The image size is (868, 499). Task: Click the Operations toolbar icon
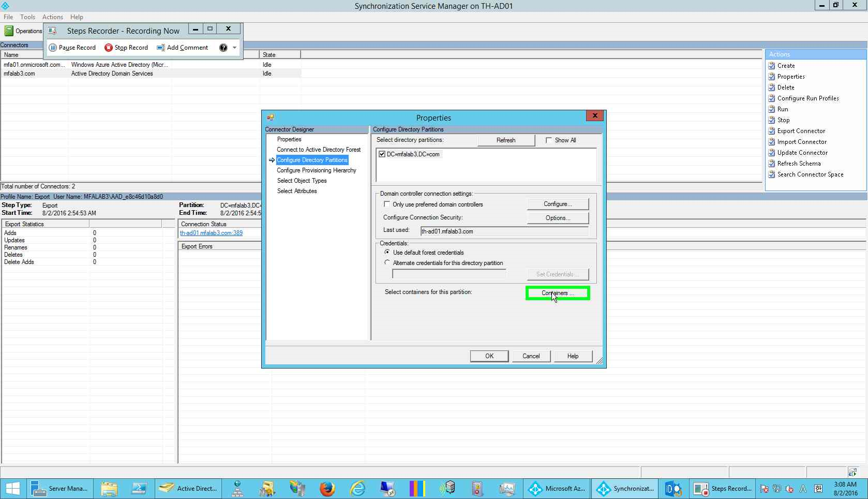click(x=9, y=31)
